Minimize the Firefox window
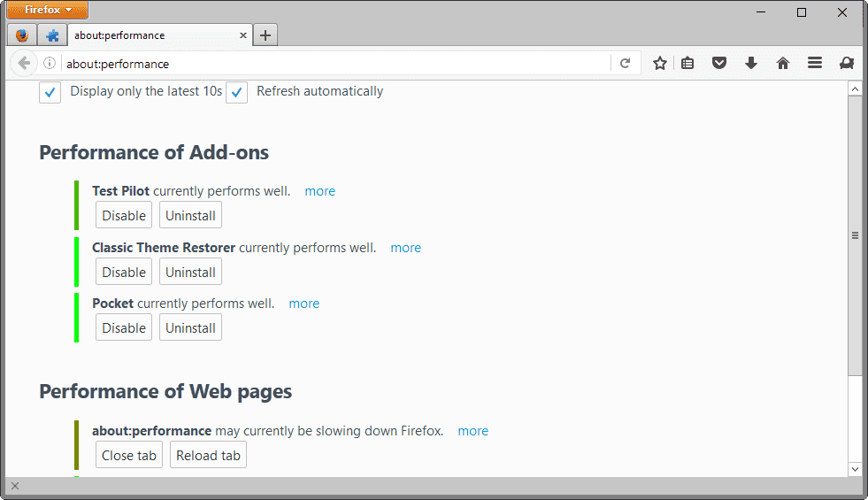 (x=761, y=12)
